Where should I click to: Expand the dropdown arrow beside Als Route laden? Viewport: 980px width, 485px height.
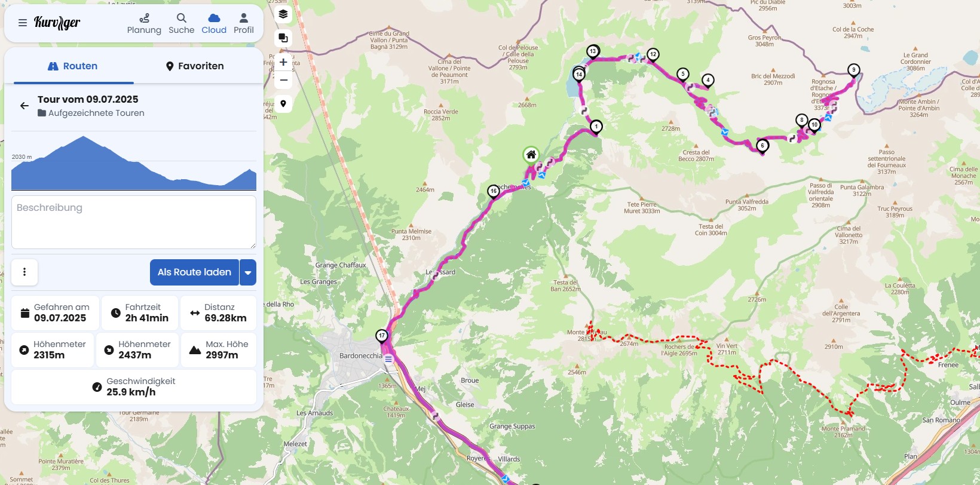(248, 272)
